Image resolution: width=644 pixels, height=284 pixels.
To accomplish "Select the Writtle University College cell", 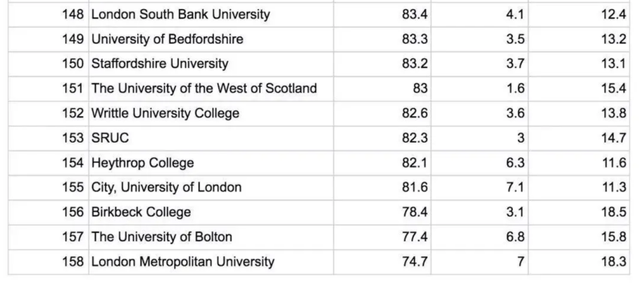I will (x=211, y=113).
